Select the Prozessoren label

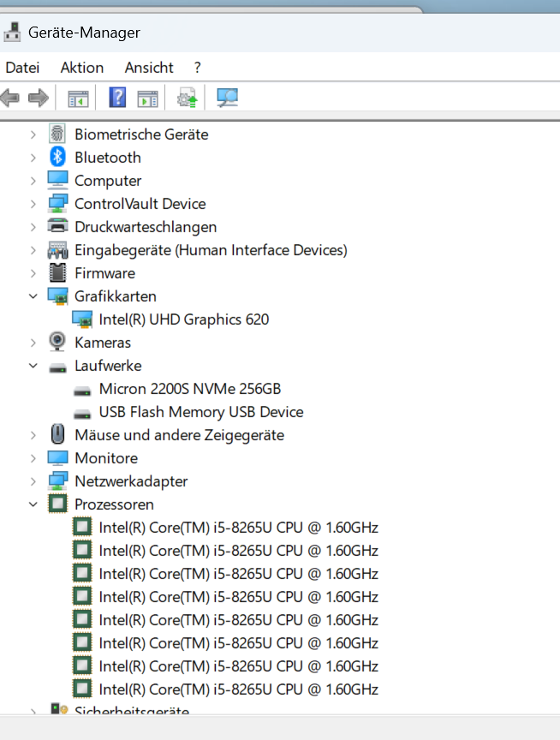tap(114, 504)
